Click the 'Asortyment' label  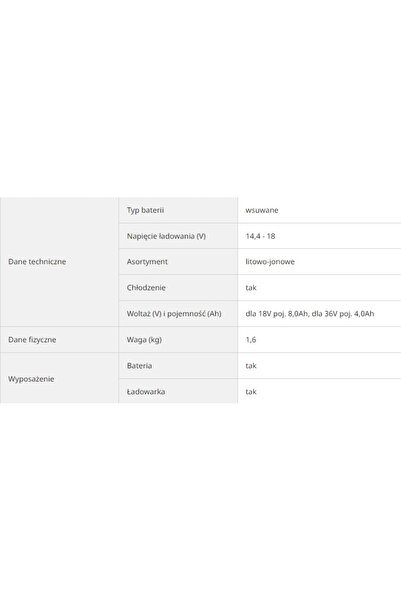point(147,262)
